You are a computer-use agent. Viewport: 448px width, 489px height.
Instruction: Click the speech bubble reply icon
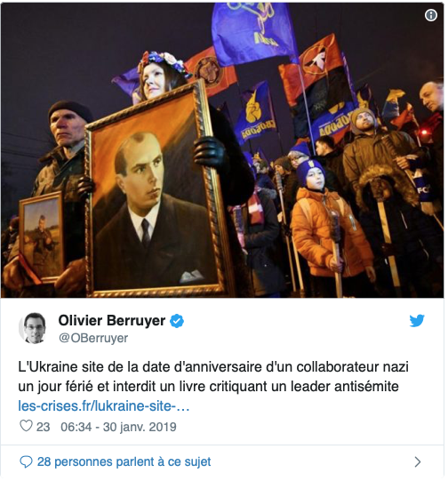pyautogui.click(x=26, y=461)
